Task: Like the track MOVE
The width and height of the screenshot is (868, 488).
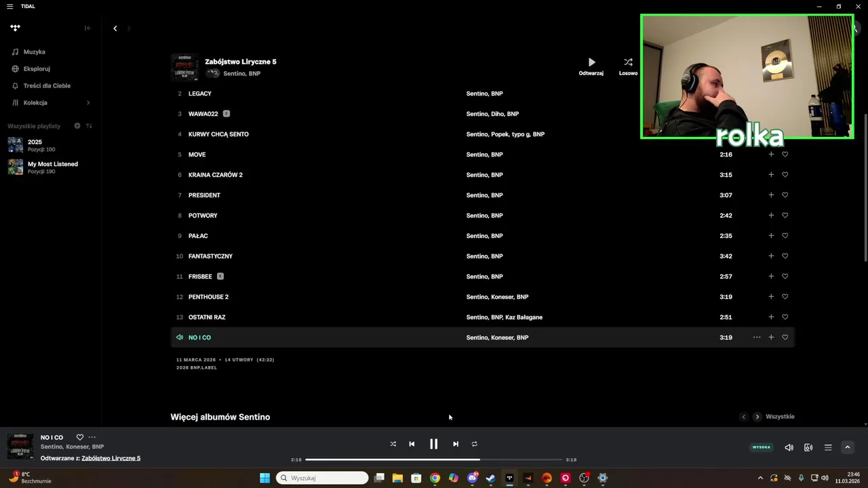Action: point(785,155)
